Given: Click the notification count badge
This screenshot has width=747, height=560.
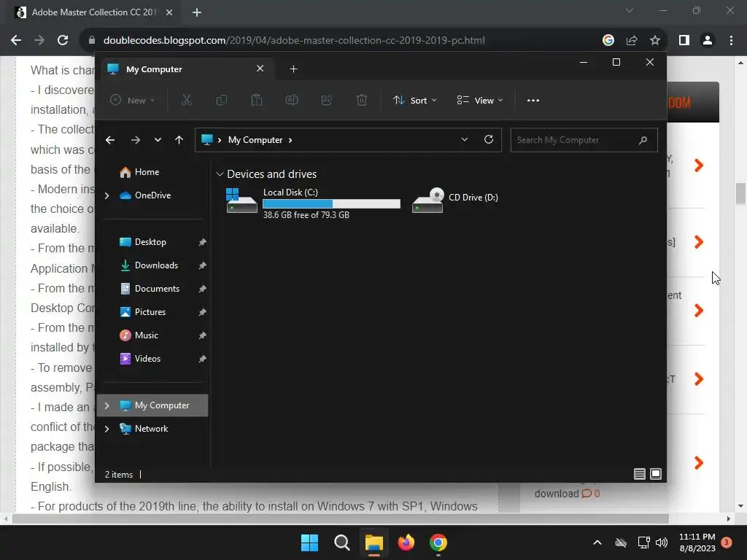Looking at the screenshot, I should coord(727,542).
